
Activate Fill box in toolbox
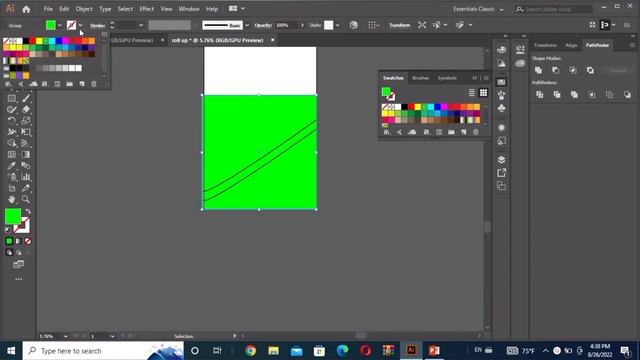(13, 216)
